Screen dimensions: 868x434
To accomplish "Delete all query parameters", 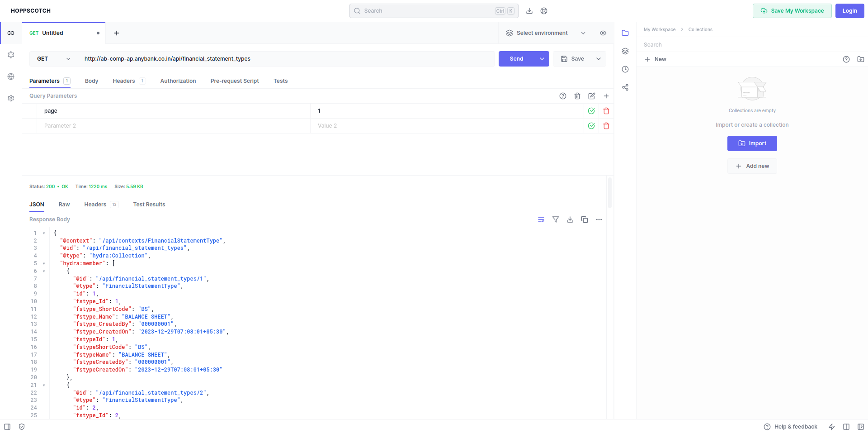I will point(577,96).
